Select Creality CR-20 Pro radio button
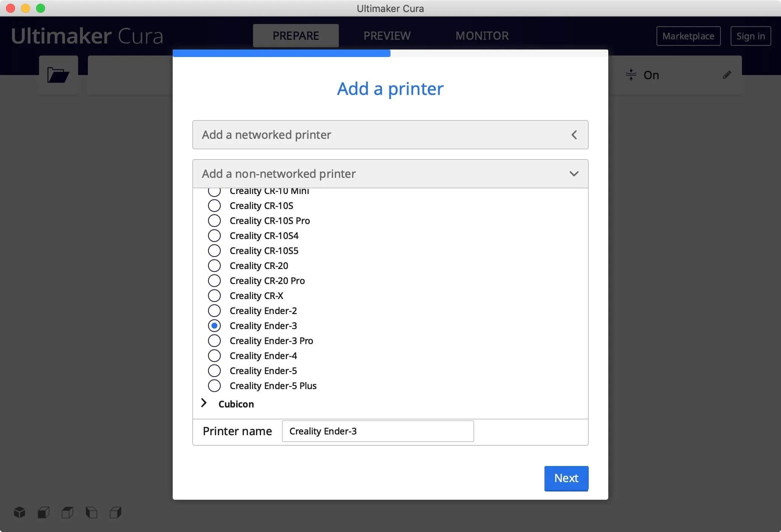781x532 pixels. (214, 281)
